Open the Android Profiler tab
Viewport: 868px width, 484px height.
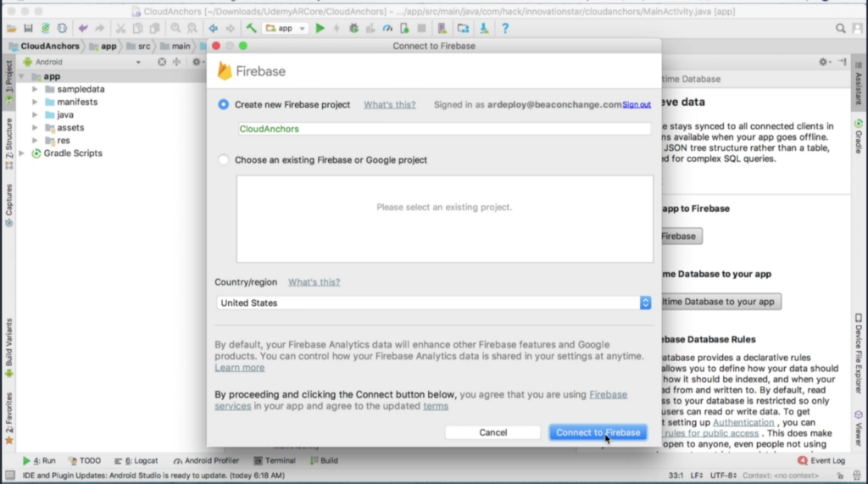coord(206,461)
